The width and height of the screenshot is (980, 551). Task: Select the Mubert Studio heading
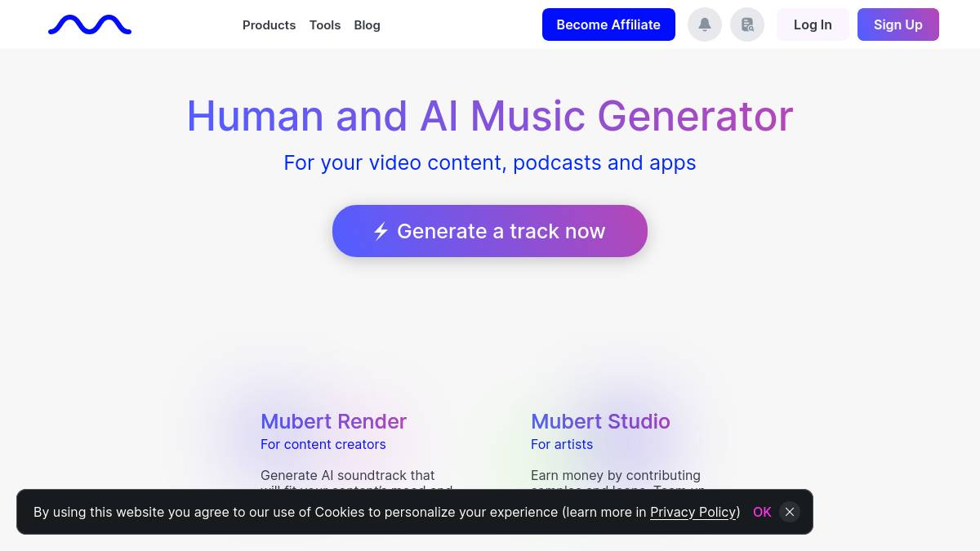600,421
